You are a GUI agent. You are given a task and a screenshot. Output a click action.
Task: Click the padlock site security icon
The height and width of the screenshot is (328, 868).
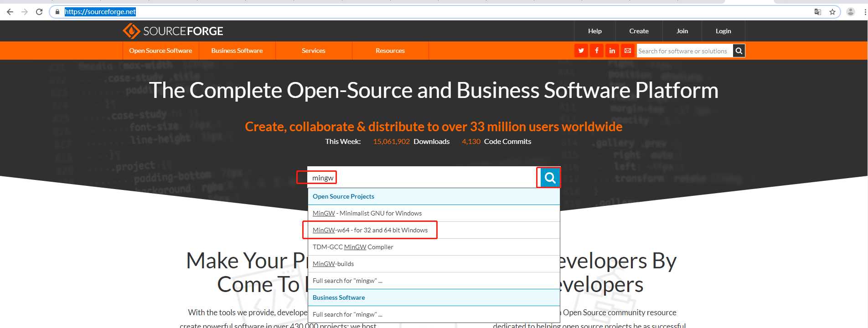[x=57, y=12]
